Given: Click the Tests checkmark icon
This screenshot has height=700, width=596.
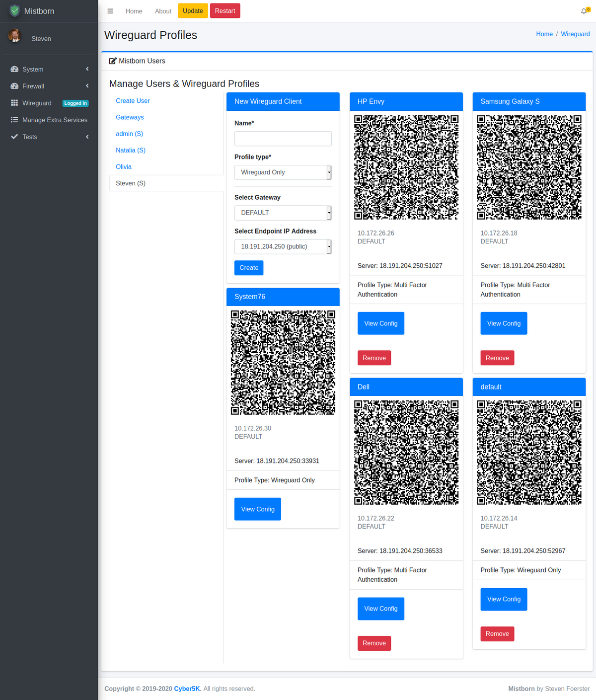Looking at the screenshot, I should (14, 137).
